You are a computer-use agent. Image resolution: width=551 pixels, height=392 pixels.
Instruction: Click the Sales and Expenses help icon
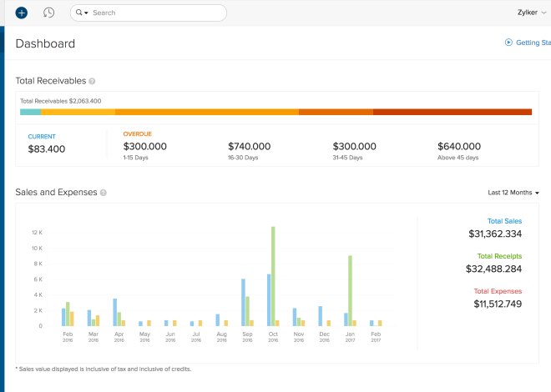click(x=104, y=193)
